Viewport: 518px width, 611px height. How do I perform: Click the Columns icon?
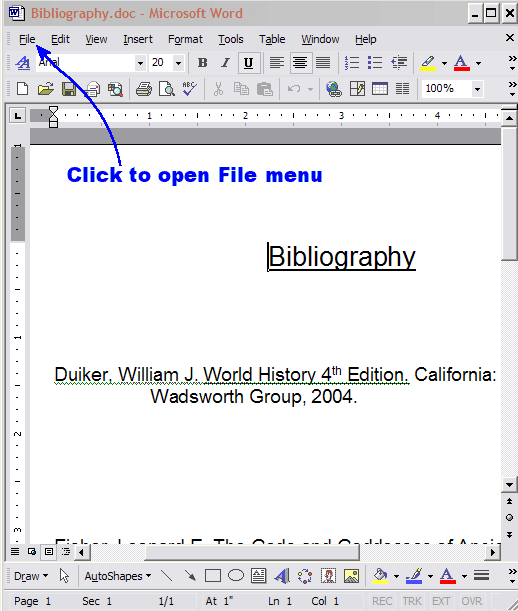pyautogui.click(x=402, y=89)
